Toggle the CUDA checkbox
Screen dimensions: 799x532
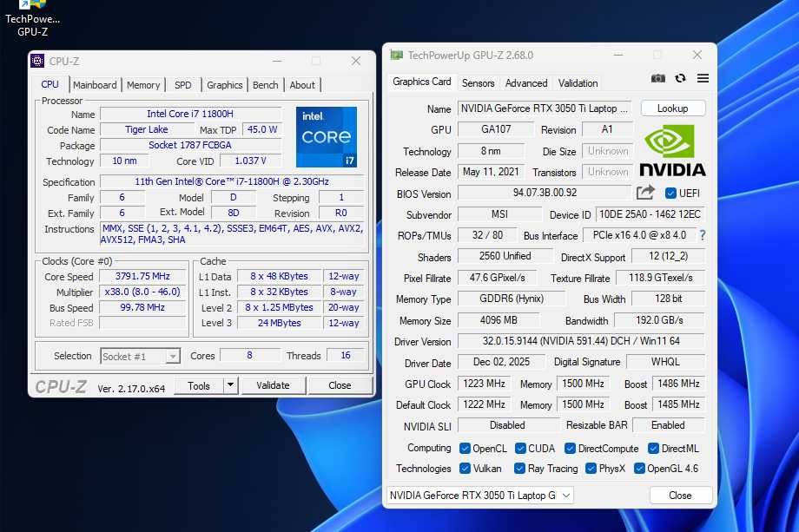point(520,448)
